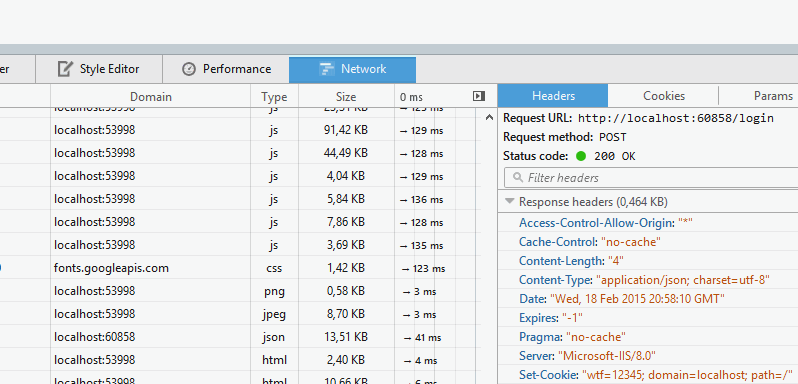Click the green 200 status indicator
798x384 pixels.
tap(581, 156)
